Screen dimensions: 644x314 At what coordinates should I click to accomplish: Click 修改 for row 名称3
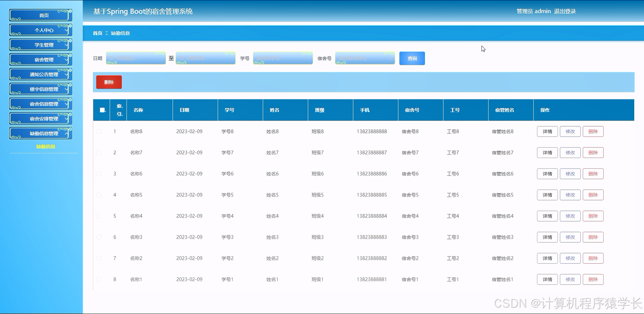tap(570, 237)
